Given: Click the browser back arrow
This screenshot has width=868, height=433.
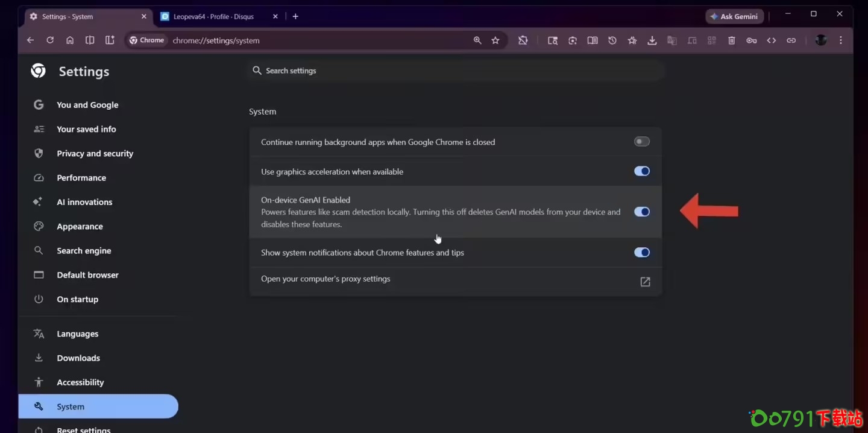Looking at the screenshot, I should pos(30,40).
